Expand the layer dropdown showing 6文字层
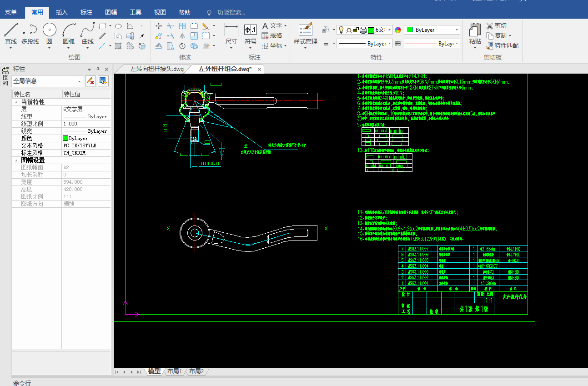The image size is (588, 386). click(389, 30)
